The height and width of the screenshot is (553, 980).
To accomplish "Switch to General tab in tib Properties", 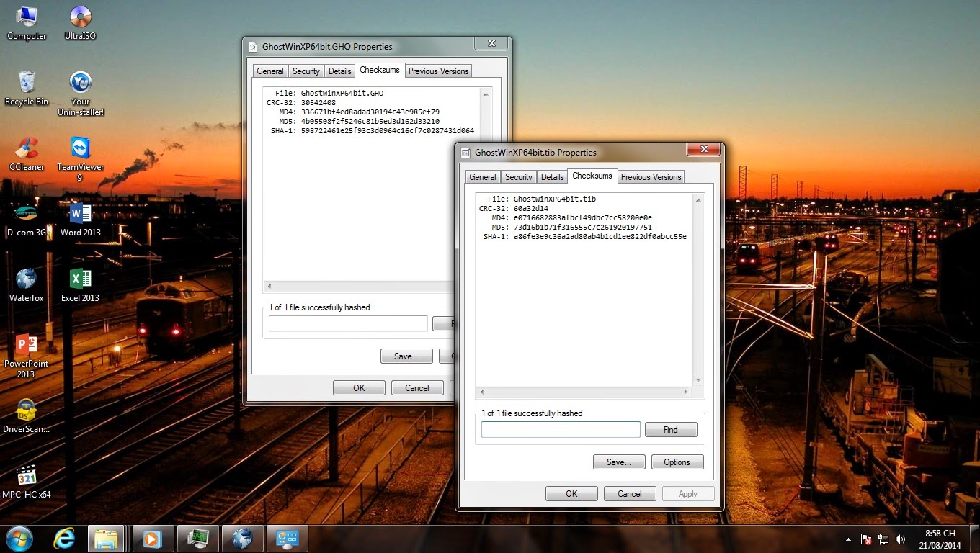I will click(x=482, y=177).
